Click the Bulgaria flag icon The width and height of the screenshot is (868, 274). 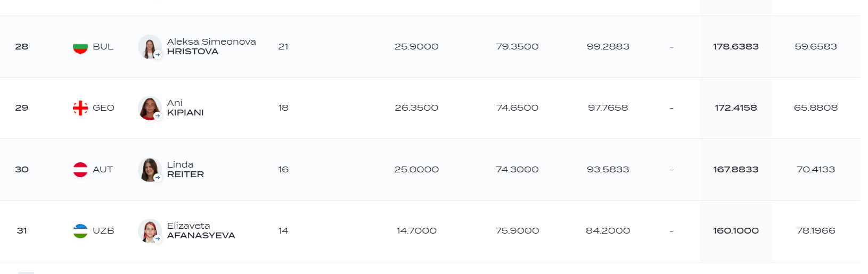80,47
